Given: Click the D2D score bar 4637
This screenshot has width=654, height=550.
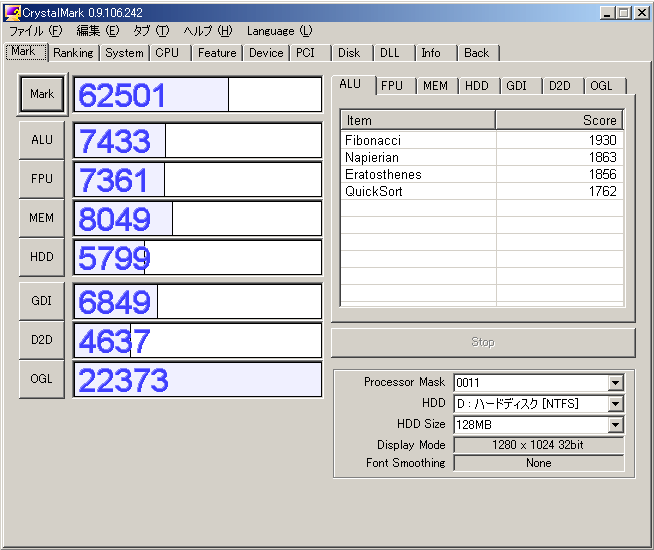Looking at the screenshot, I should tap(198, 341).
